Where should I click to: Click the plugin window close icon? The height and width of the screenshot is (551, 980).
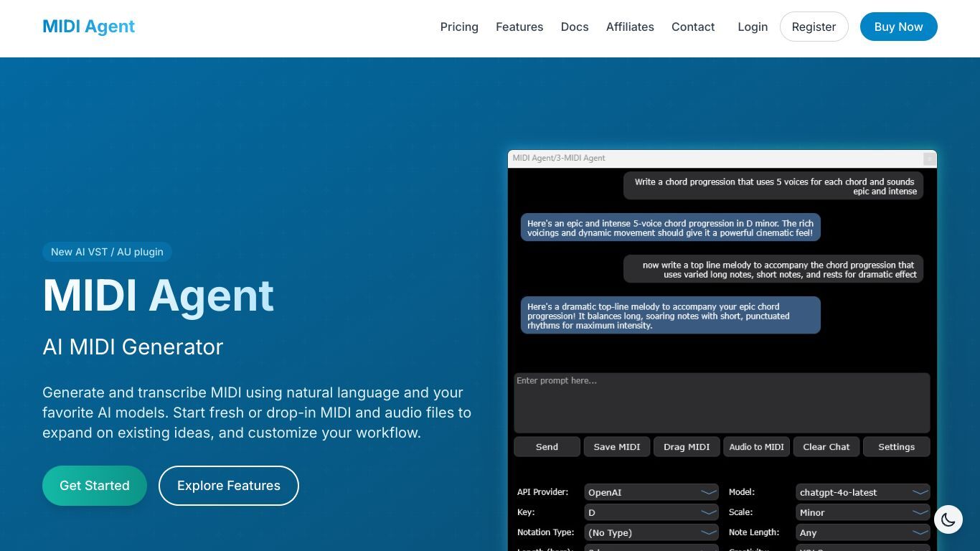coord(929,159)
